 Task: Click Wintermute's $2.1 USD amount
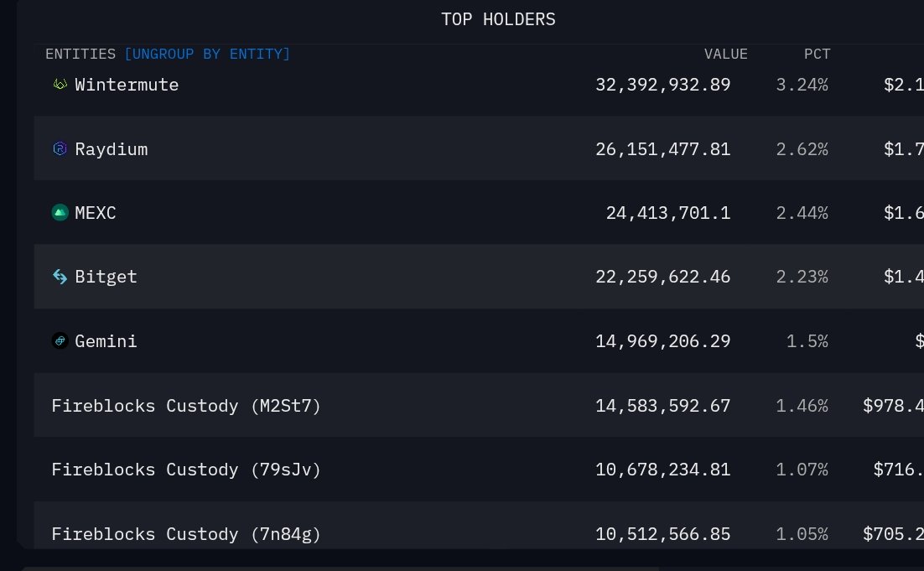(904, 85)
